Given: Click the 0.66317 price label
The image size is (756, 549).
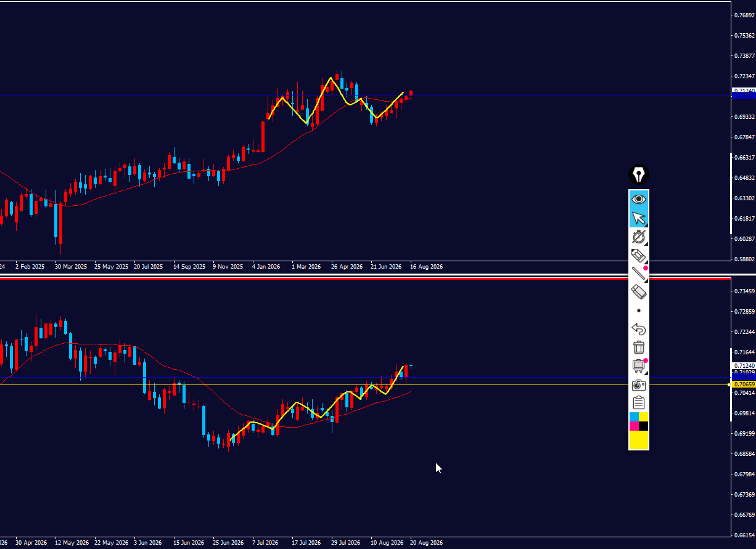Looking at the screenshot, I should (x=746, y=157).
